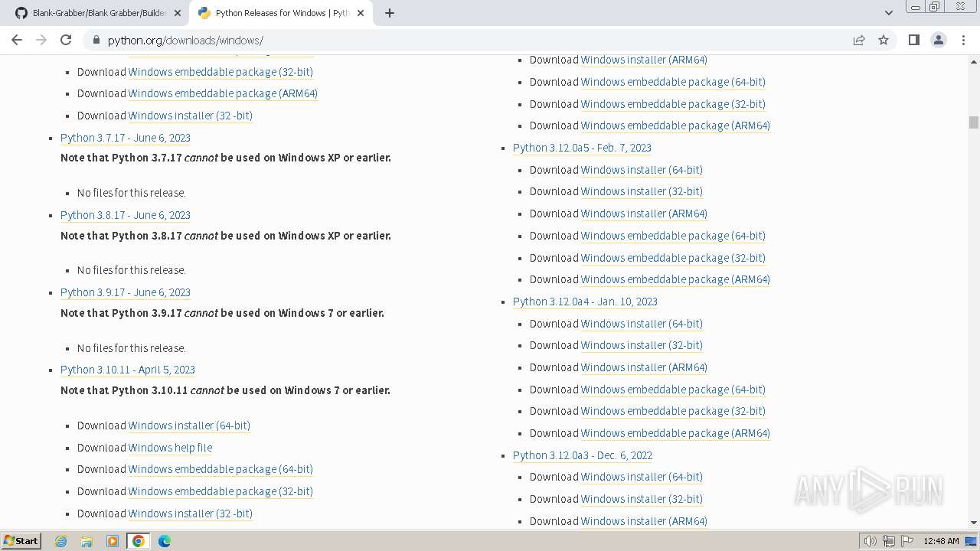Close the Python Releases tab
This screenshot has height=551, width=980.
pos(361,13)
